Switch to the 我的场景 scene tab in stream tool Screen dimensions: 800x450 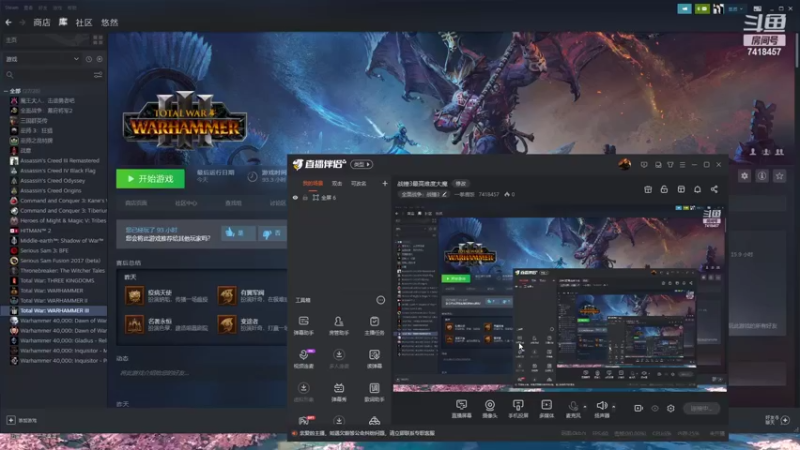tap(313, 183)
